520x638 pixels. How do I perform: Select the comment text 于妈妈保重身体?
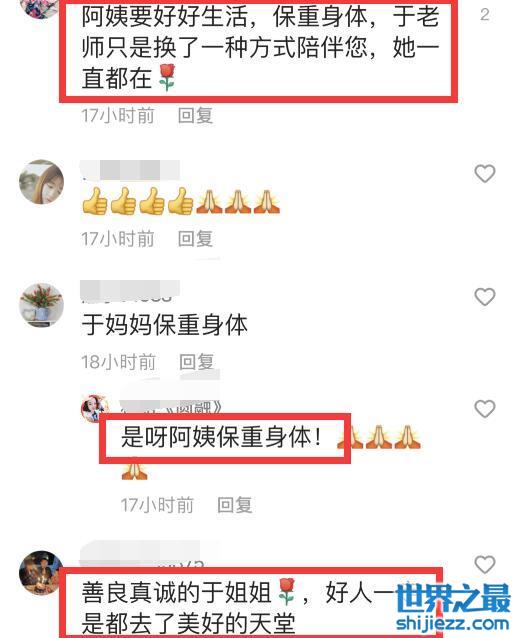point(164,325)
